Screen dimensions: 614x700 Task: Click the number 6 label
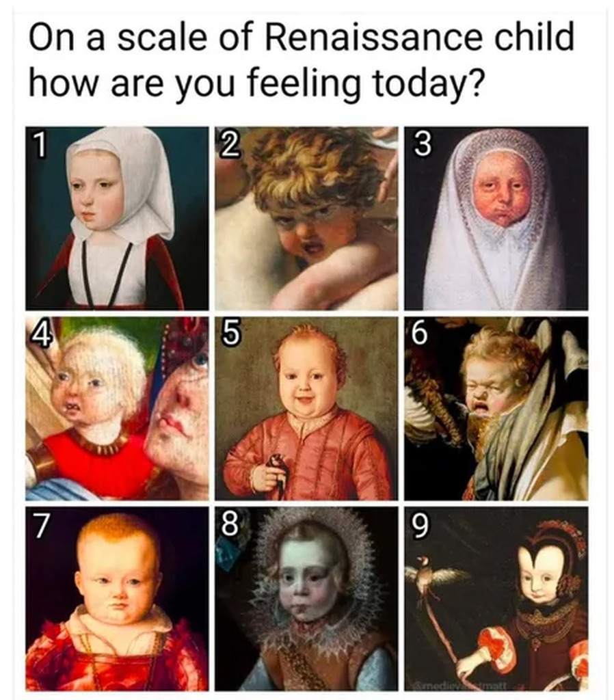pos(421,335)
